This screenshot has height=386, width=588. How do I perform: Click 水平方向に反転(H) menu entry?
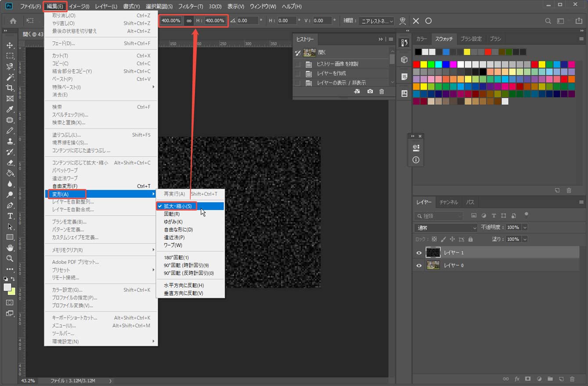coord(184,285)
